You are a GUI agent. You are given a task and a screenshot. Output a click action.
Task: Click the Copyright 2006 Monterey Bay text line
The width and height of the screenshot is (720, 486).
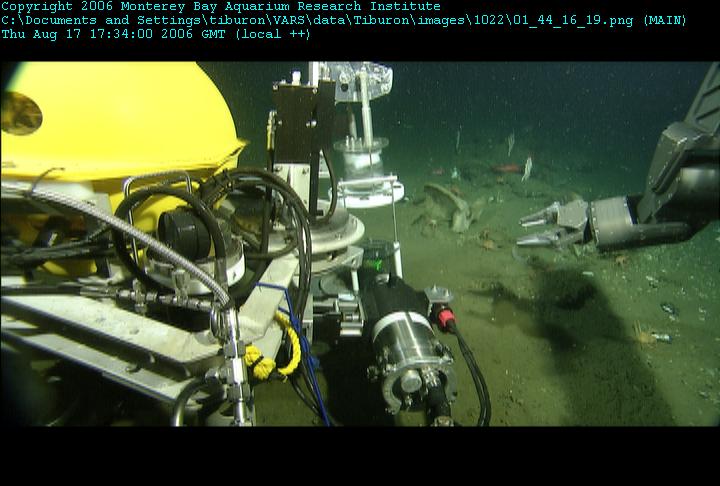click(221, 6)
